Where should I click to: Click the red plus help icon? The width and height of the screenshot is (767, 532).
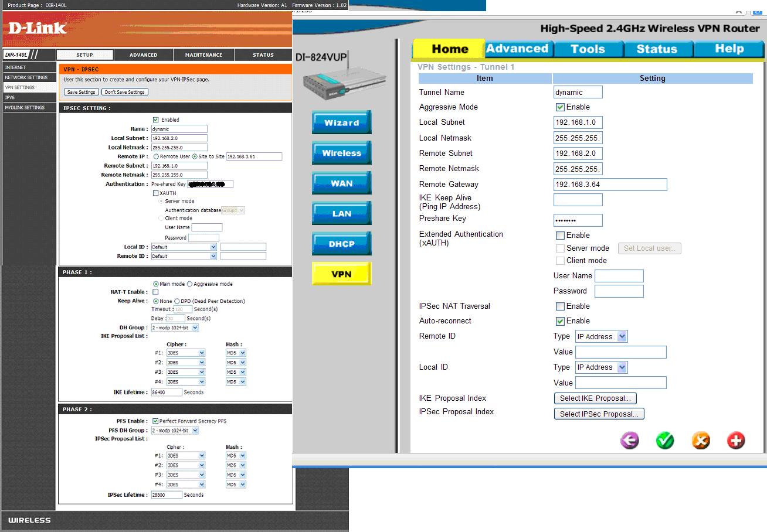coord(735,441)
